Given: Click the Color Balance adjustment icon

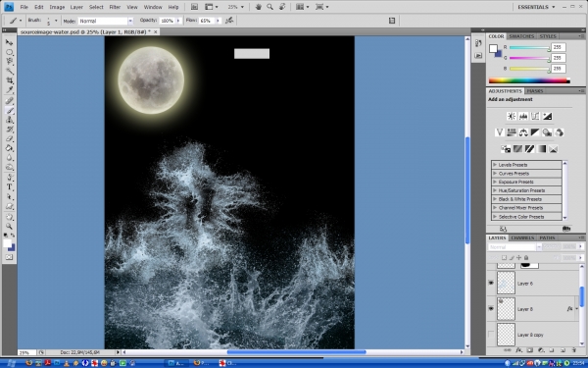Looking at the screenshot, I should coord(523,132).
